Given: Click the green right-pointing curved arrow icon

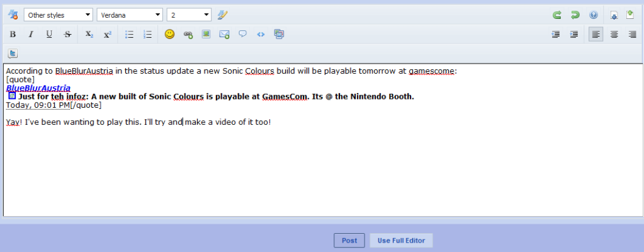Looking at the screenshot, I should click(557, 15).
